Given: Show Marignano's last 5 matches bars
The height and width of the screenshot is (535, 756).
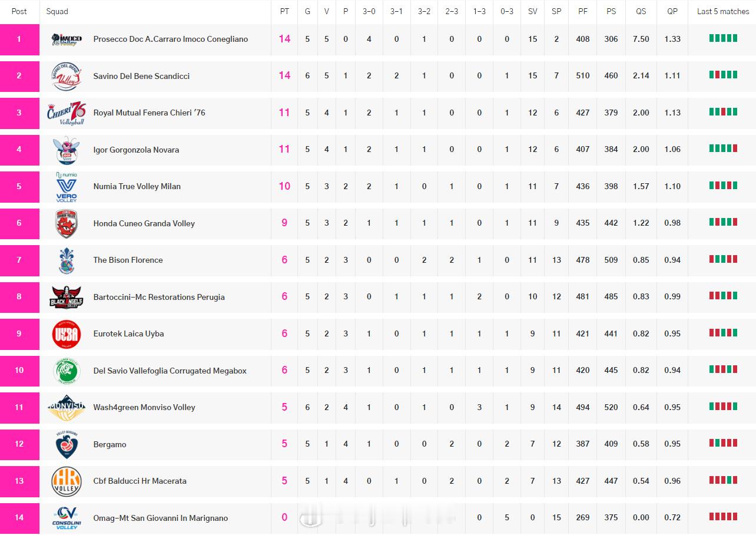Looking at the screenshot, I should pos(723,517).
